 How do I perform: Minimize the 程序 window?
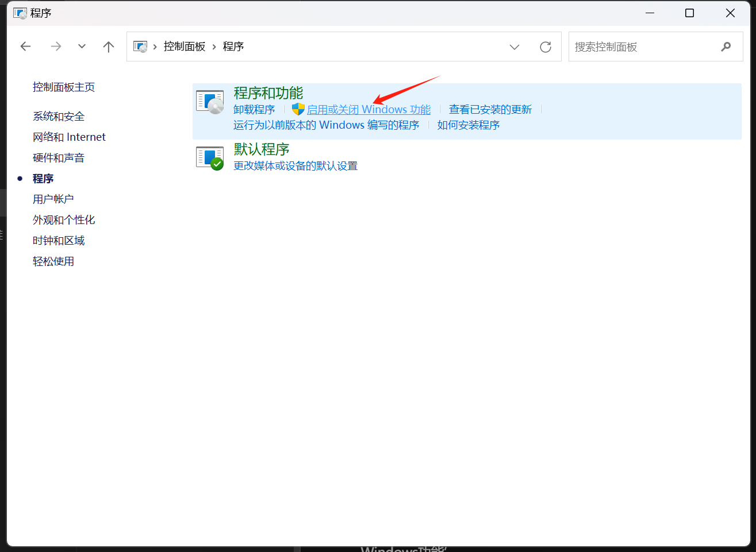pos(650,13)
